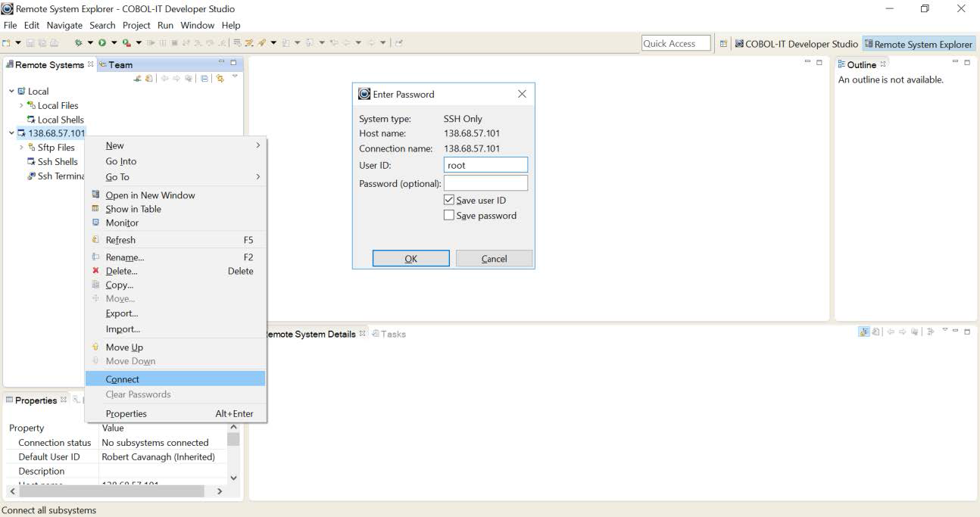Select Connect from the context menu
This screenshot has width=980, height=517.
[123, 379]
